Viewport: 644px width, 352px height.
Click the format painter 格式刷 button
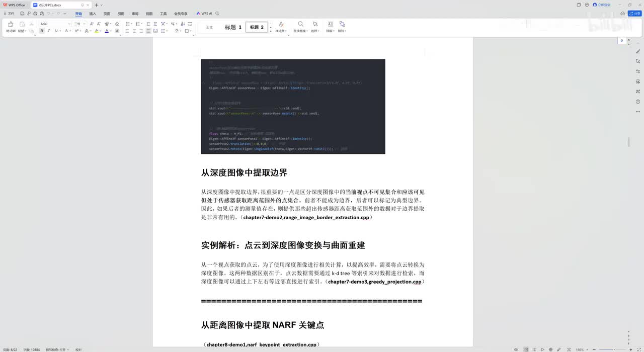point(11,27)
